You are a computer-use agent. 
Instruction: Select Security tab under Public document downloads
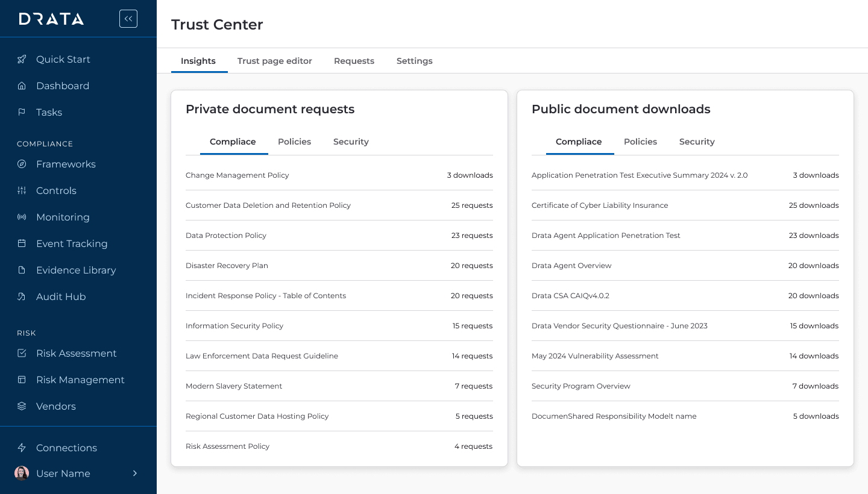coord(697,142)
